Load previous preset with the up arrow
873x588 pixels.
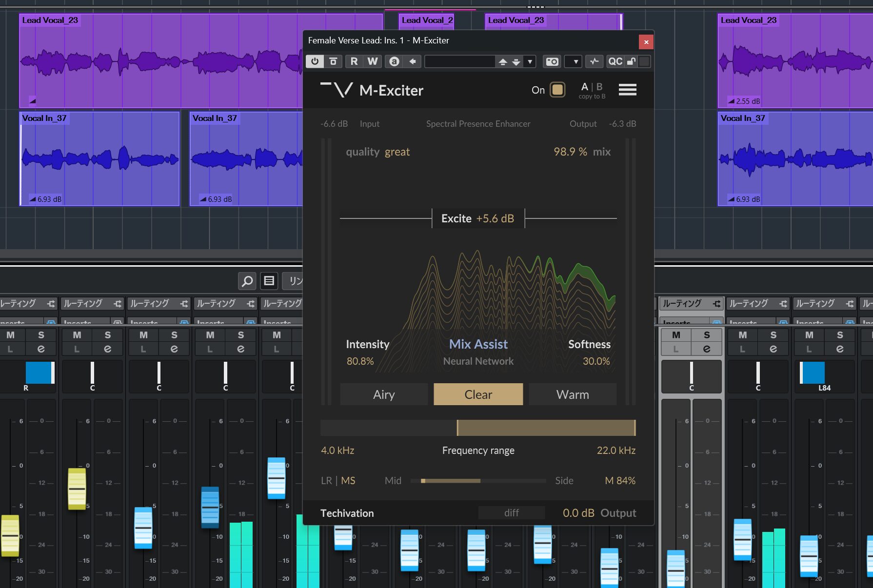point(502,62)
